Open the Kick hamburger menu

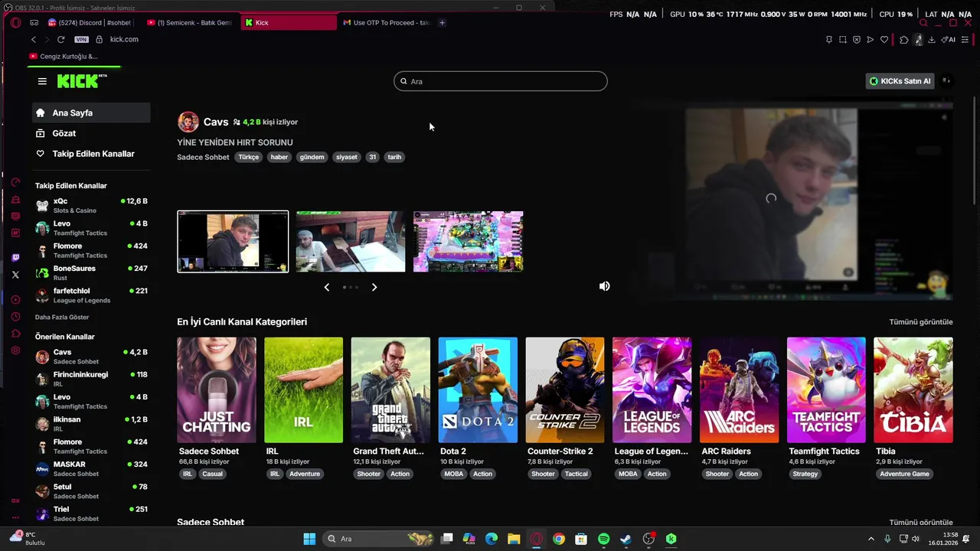(x=42, y=81)
